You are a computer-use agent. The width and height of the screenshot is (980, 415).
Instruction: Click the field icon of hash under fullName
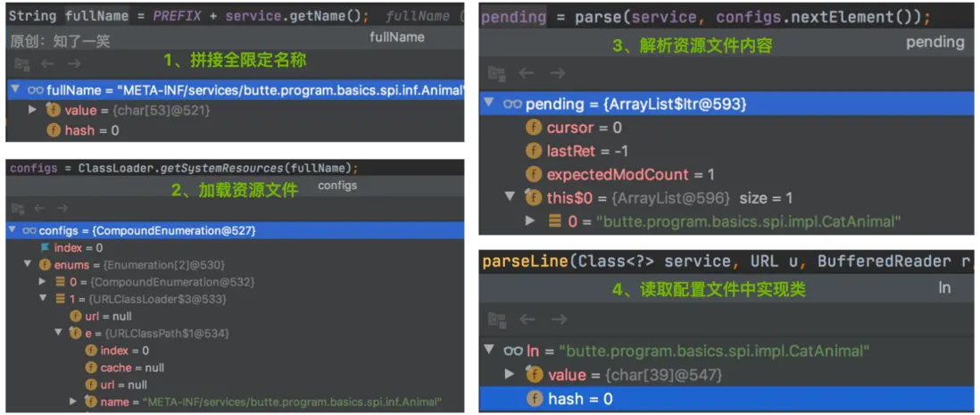click(54, 130)
